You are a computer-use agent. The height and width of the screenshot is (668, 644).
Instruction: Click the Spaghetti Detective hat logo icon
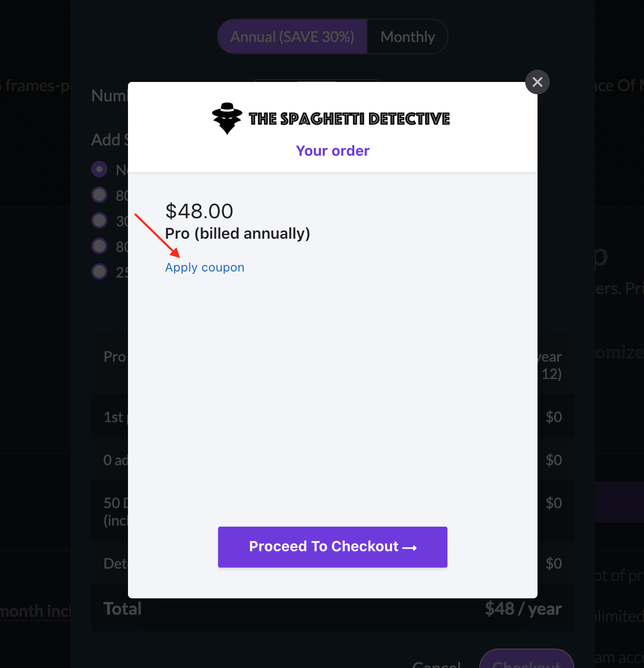(x=227, y=118)
